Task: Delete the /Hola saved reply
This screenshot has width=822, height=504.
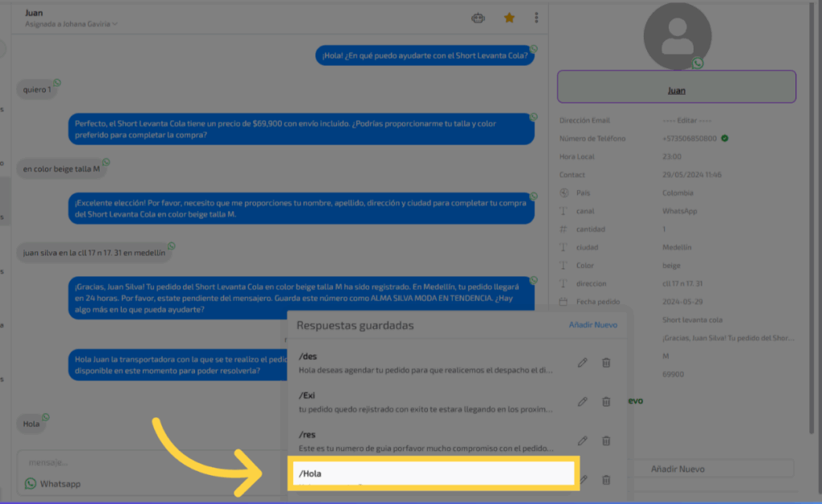Action: point(606,479)
